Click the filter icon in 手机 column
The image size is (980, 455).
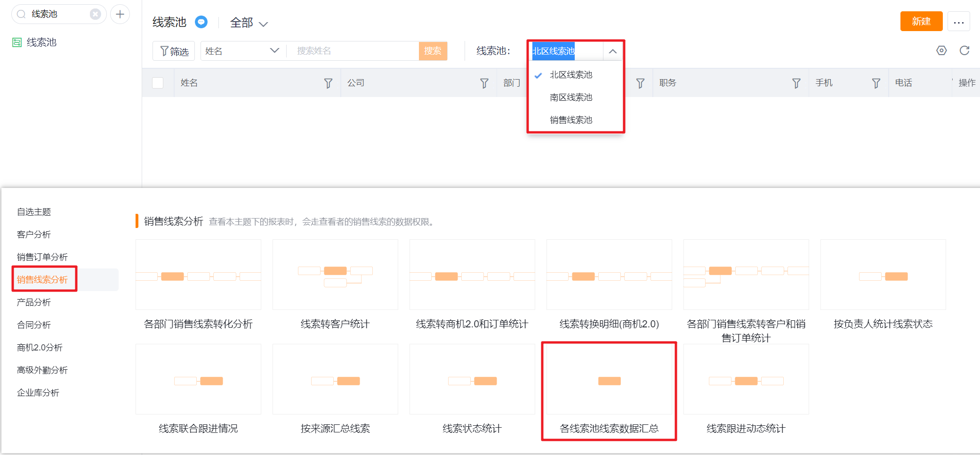tap(876, 83)
